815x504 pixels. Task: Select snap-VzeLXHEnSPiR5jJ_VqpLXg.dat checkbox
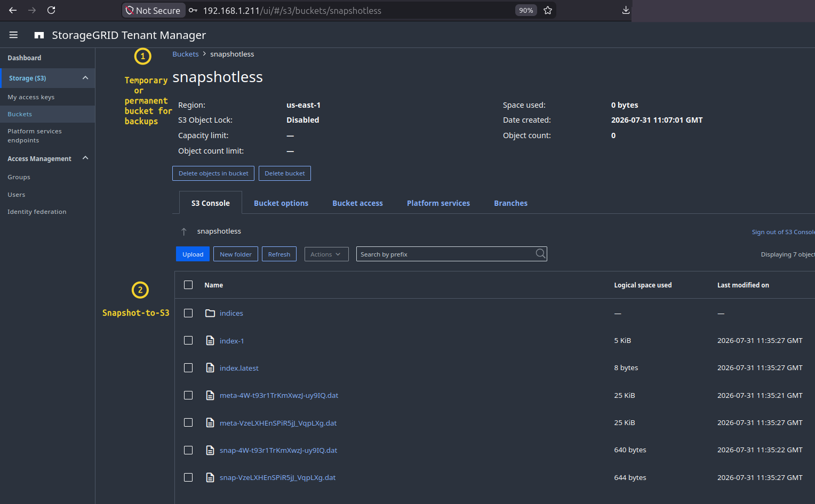(188, 477)
